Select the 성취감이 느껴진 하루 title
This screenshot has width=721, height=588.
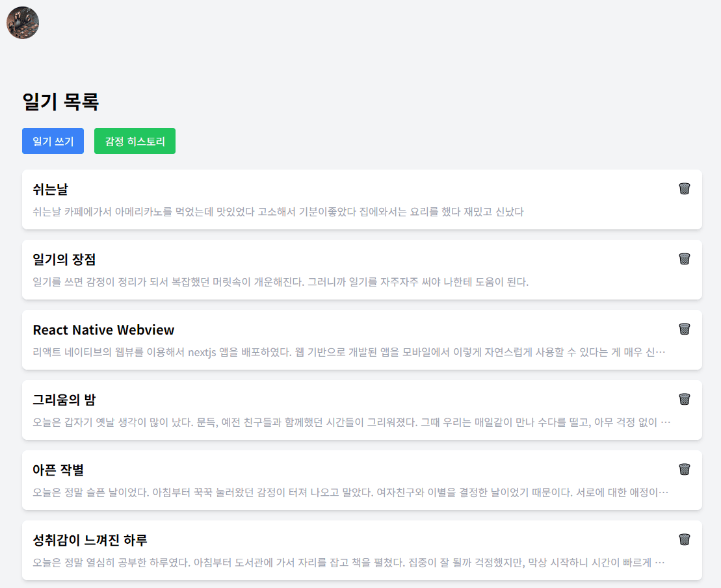(x=90, y=541)
